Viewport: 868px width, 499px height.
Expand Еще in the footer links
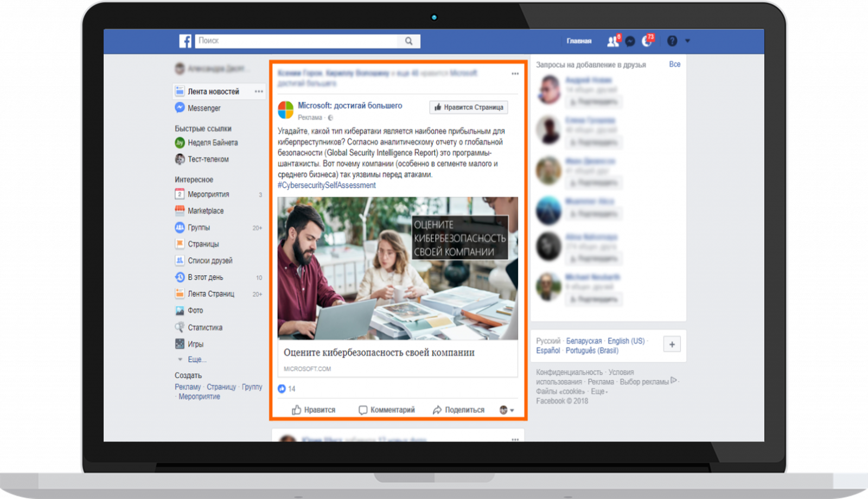[x=599, y=392]
